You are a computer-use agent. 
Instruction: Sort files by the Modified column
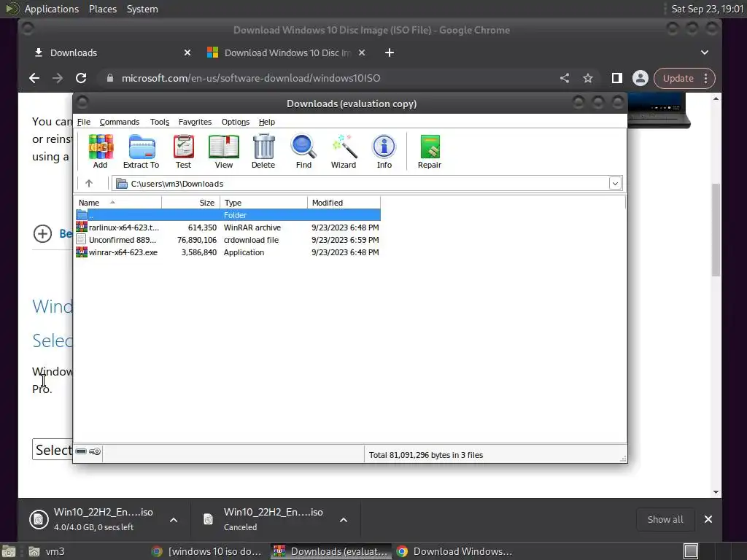click(x=344, y=203)
